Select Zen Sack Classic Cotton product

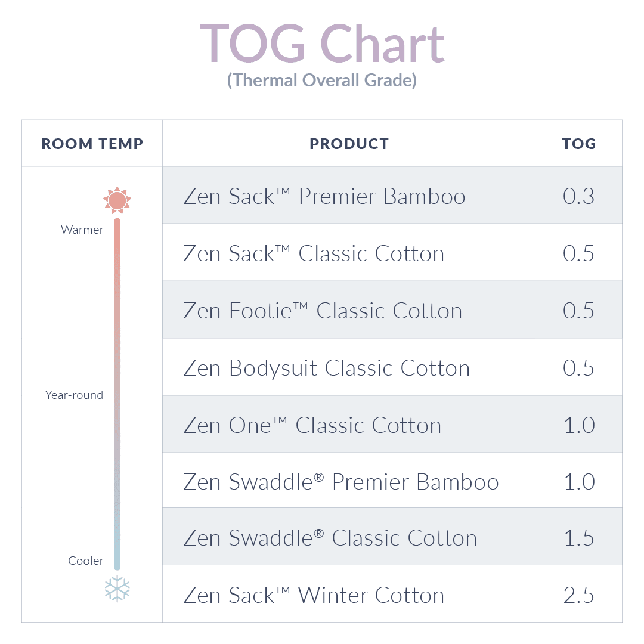point(314,253)
